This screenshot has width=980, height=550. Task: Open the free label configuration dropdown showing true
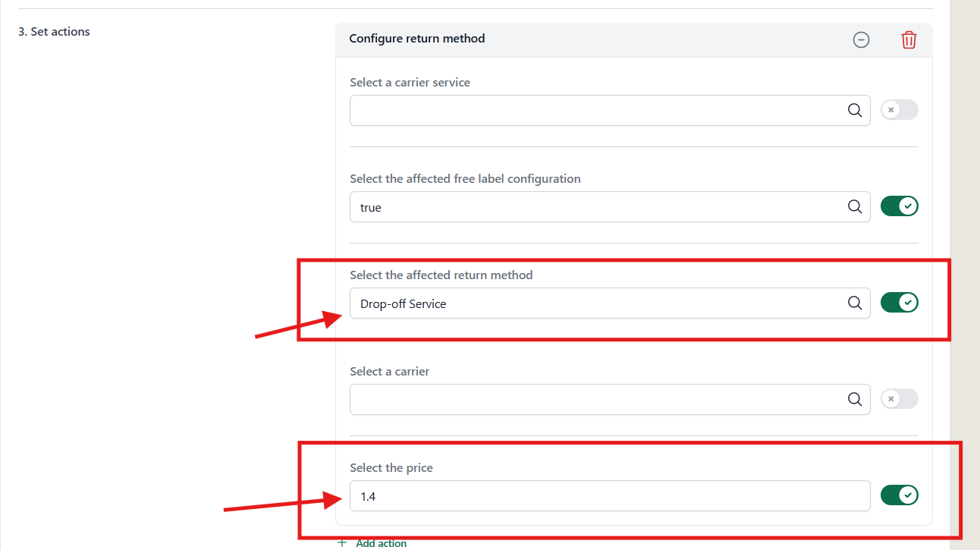(610, 206)
